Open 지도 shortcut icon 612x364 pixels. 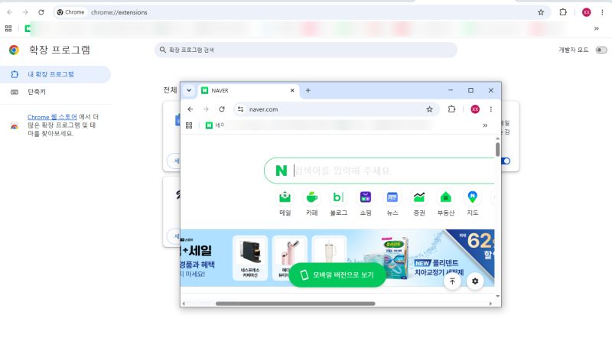click(x=472, y=197)
